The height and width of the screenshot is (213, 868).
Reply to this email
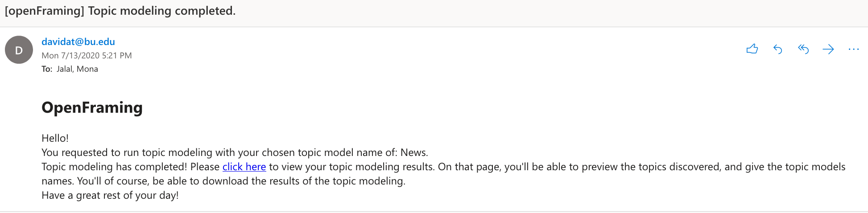(x=777, y=49)
